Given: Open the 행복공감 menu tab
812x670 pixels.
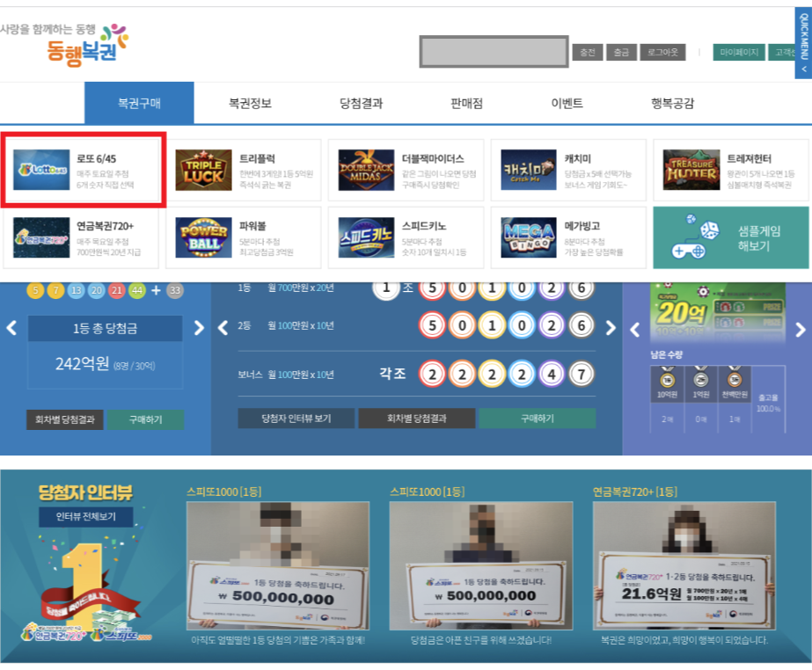Looking at the screenshot, I should (x=672, y=103).
